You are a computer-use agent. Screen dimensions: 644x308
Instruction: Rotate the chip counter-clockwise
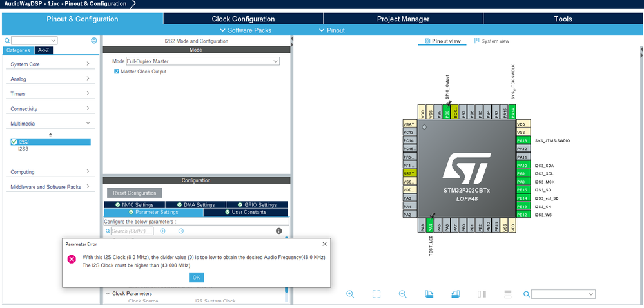[x=455, y=294]
